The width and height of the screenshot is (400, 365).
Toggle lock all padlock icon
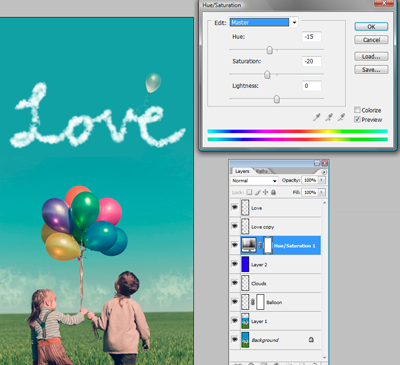coord(273,192)
